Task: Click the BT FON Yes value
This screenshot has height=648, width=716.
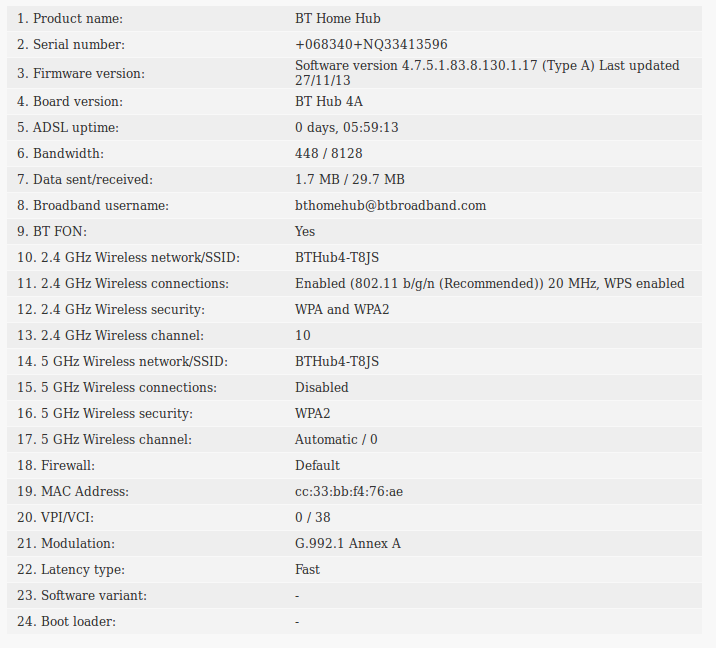Action: [x=305, y=232]
